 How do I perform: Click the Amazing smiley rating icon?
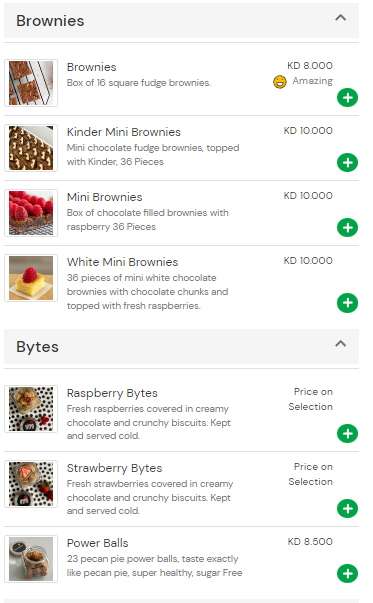pyautogui.click(x=280, y=82)
